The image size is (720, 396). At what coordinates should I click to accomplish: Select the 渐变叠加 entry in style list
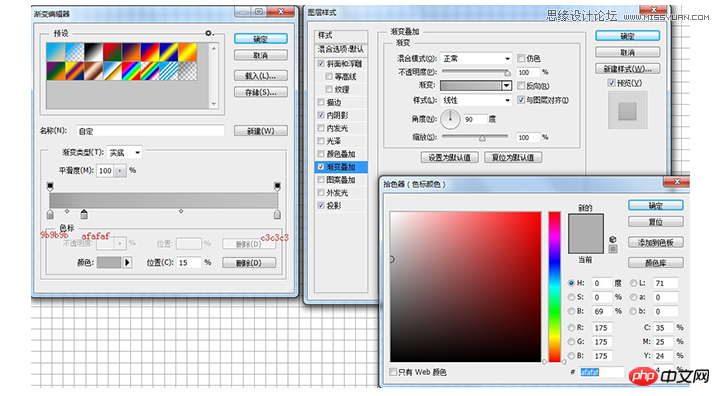[x=341, y=167]
